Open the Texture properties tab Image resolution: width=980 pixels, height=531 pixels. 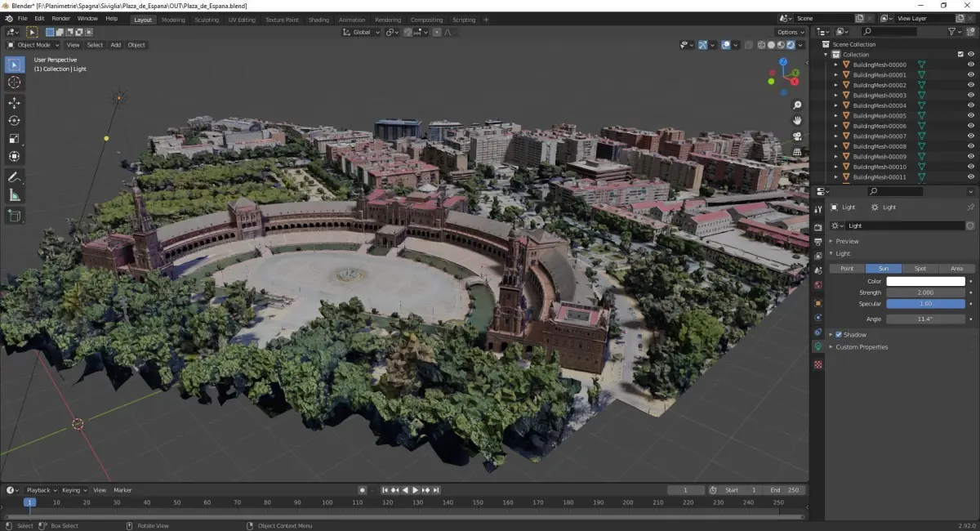(818, 364)
